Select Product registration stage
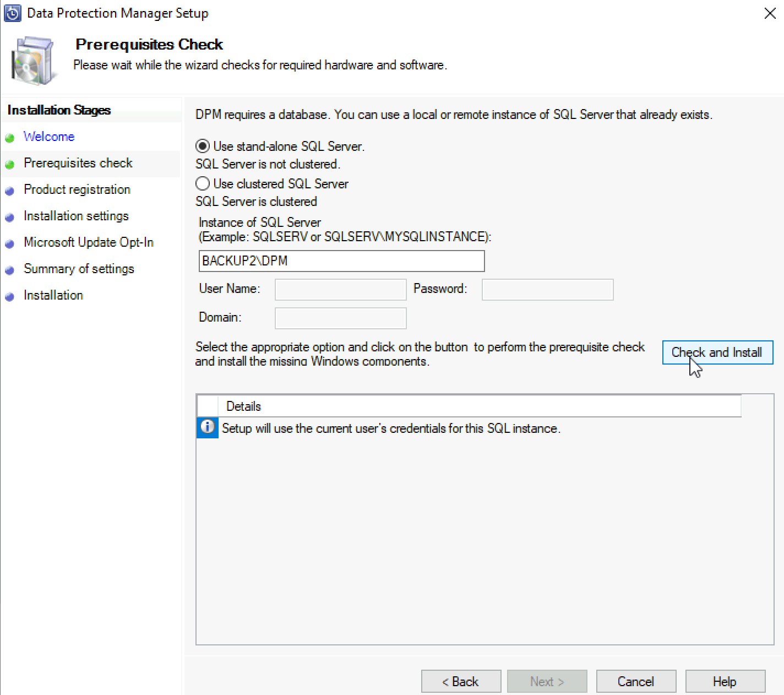The width and height of the screenshot is (784, 695). tap(77, 189)
